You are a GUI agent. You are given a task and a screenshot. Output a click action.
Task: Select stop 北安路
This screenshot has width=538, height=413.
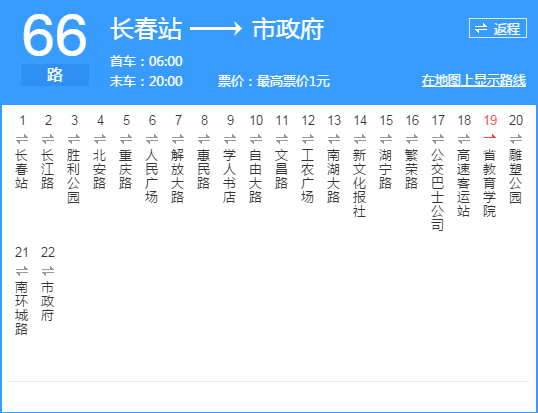click(x=100, y=169)
